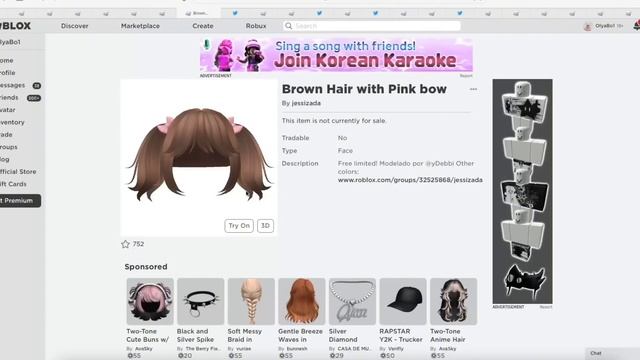Open Profile in left sidebar
The image size is (640, 360).
[7, 73]
